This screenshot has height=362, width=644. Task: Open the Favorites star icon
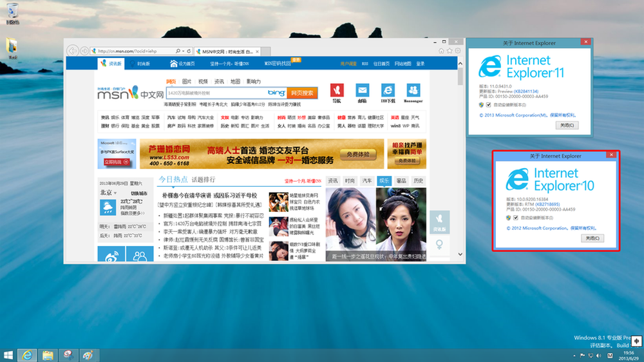(450, 51)
